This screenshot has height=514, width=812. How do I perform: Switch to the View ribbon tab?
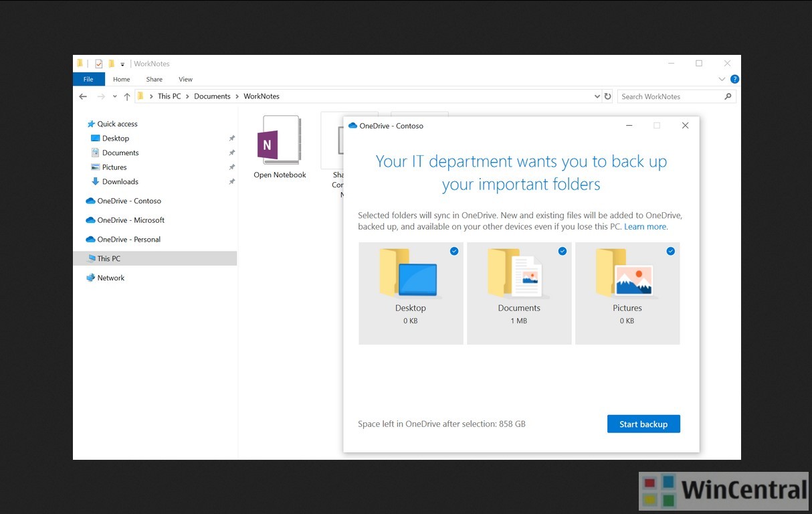coord(185,79)
